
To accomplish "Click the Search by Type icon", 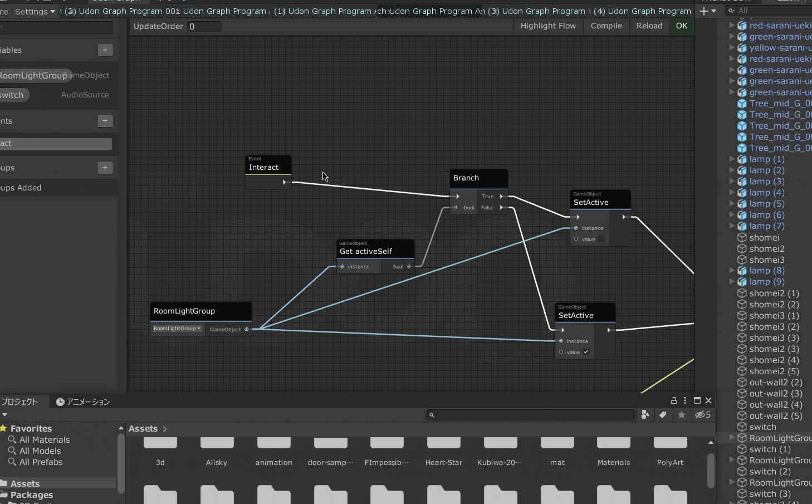I will [645, 415].
